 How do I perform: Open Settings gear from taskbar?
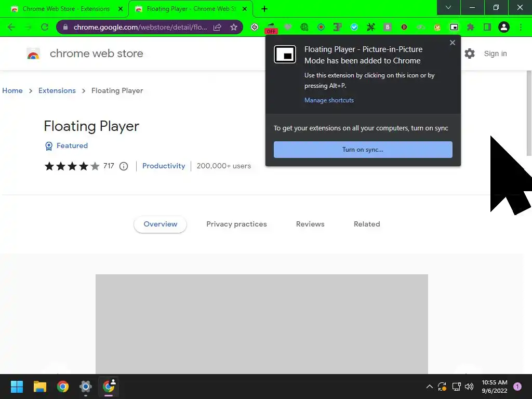(x=86, y=387)
